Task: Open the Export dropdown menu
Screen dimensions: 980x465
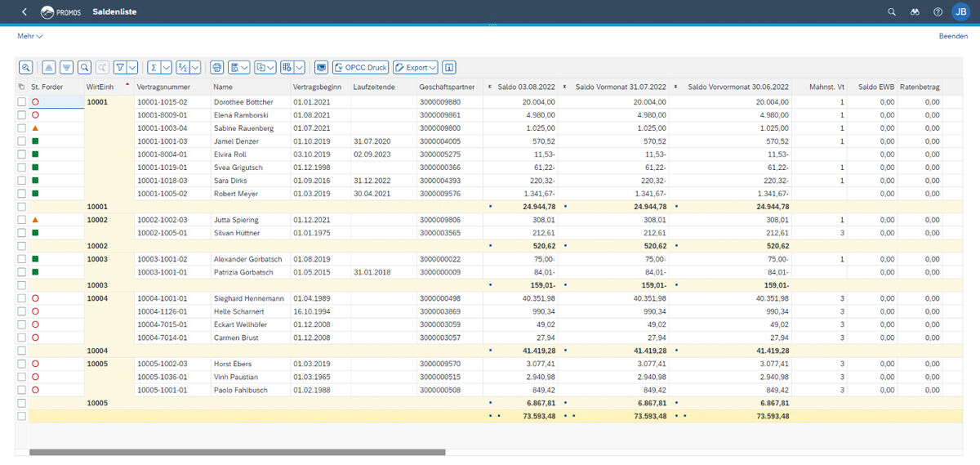Action: (x=416, y=68)
